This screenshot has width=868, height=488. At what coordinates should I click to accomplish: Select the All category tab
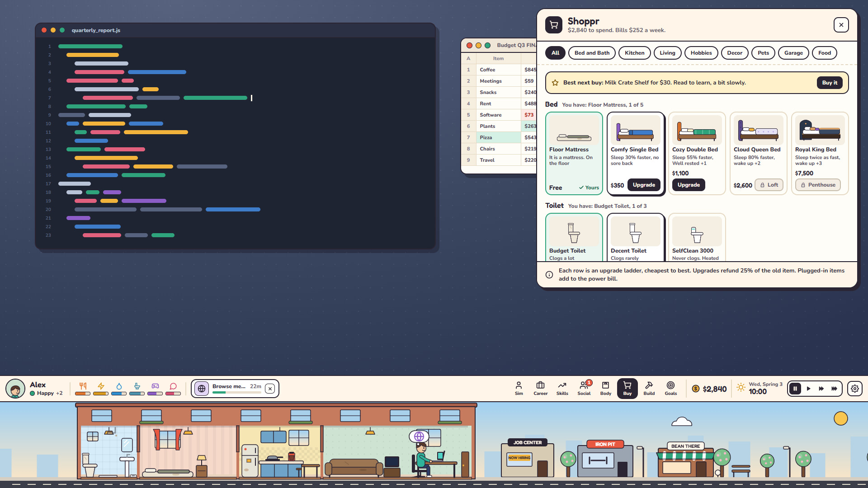point(555,53)
